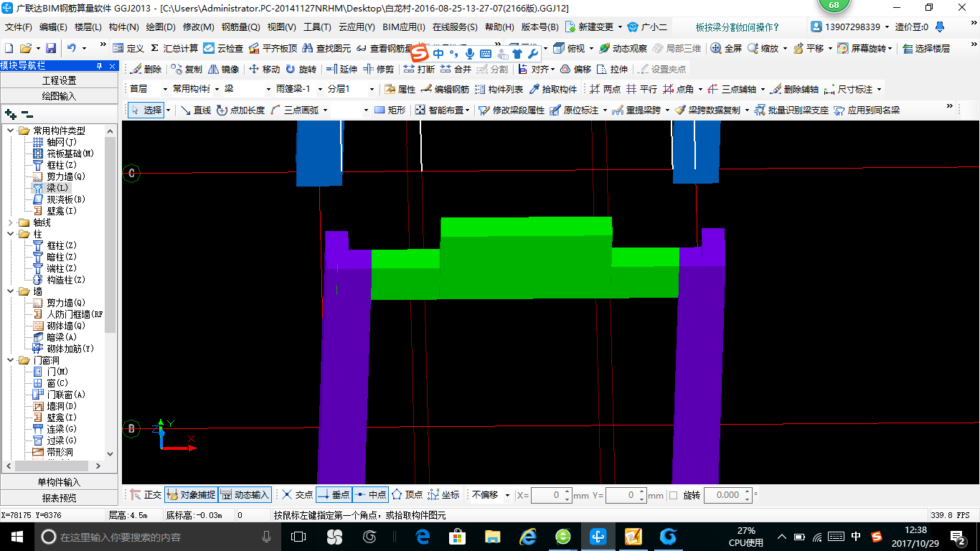Screen dimensions: 980x551
Task: Toggle the 坐标 coordinate snap
Action: (443, 494)
